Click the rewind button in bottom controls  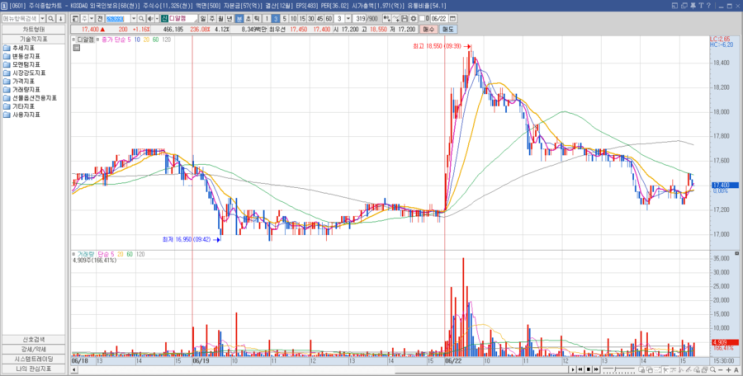tap(580, 369)
